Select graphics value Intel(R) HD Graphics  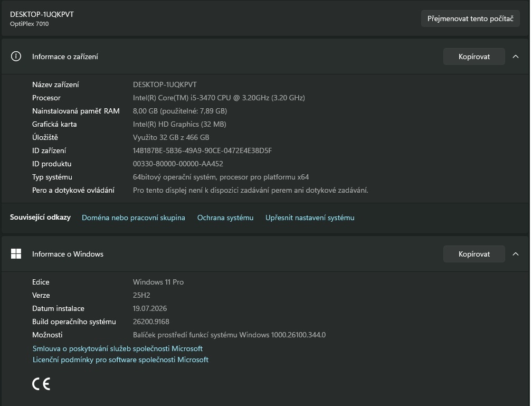click(x=179, y=124)
